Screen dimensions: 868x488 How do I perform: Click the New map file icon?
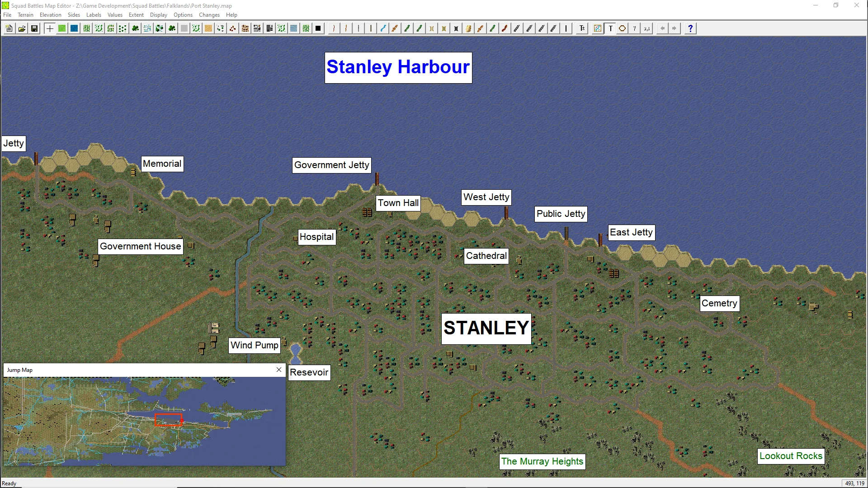(x=9, y=28)
